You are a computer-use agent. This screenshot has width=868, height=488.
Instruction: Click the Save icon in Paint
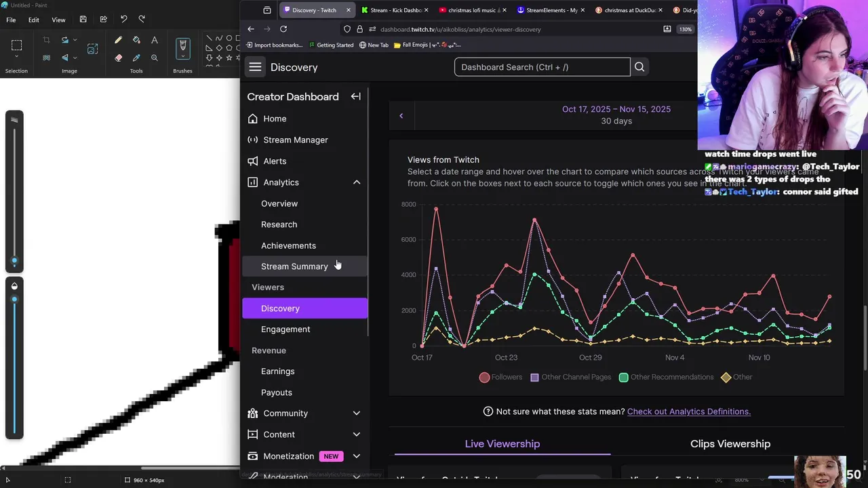tap(83, 20)
